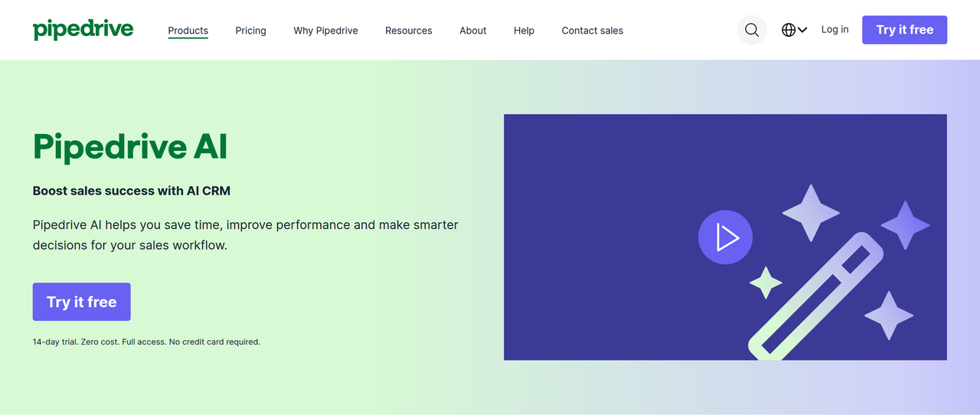
Task: Click Try it free in header
Action: pos(904,30)
